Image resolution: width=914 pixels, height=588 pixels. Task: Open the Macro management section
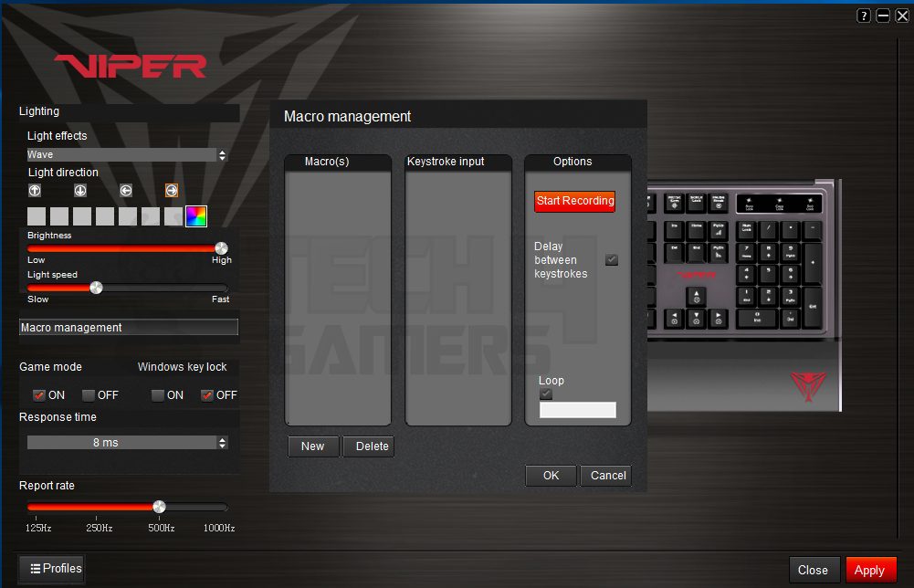tap(129, 328)
